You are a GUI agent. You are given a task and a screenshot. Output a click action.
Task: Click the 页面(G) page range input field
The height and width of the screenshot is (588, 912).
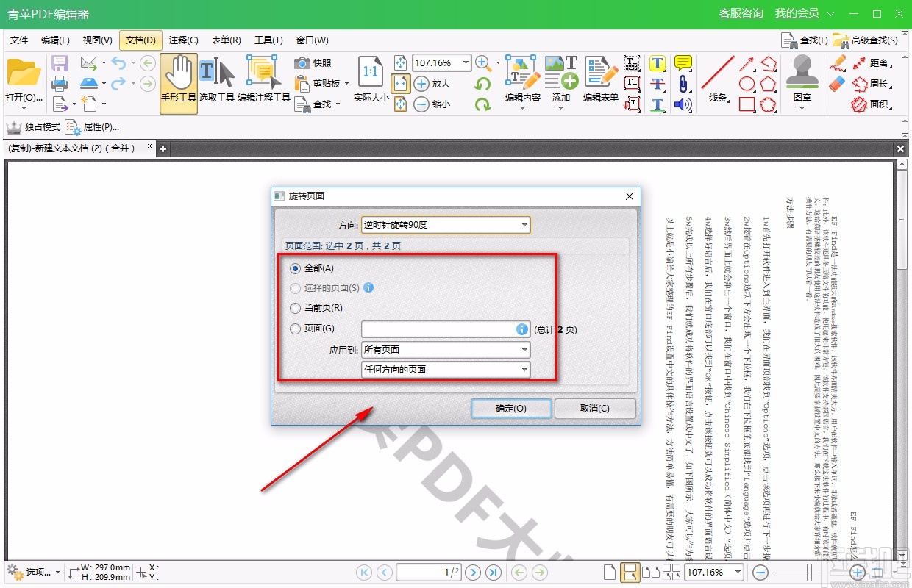pyautogui.click(x=446, y=330)
